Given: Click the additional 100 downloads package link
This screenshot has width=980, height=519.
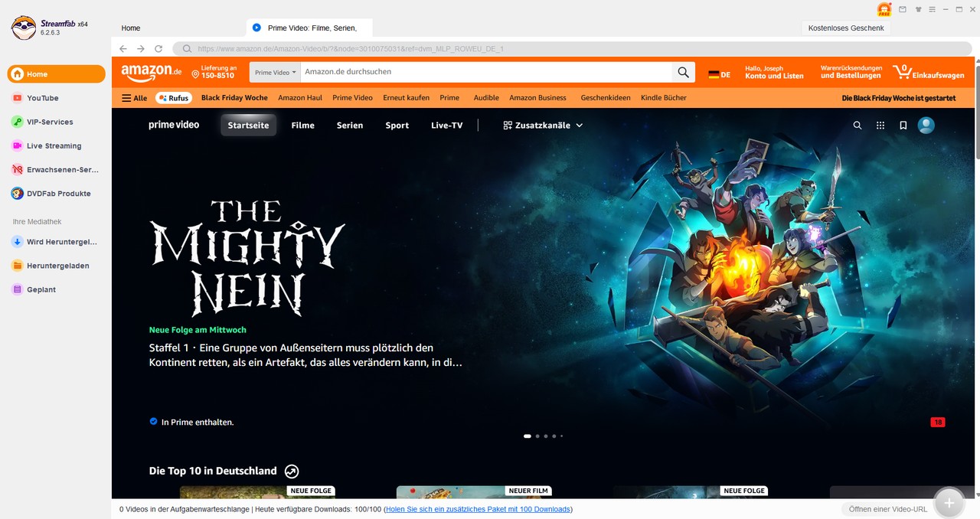Looking at the screenshot, I should point(478,509).
